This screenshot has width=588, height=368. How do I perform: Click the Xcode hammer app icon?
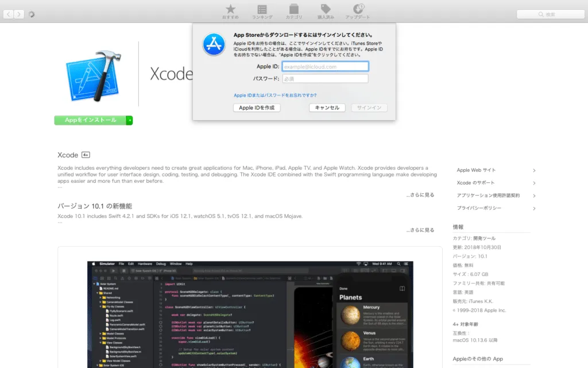[94, 76]
